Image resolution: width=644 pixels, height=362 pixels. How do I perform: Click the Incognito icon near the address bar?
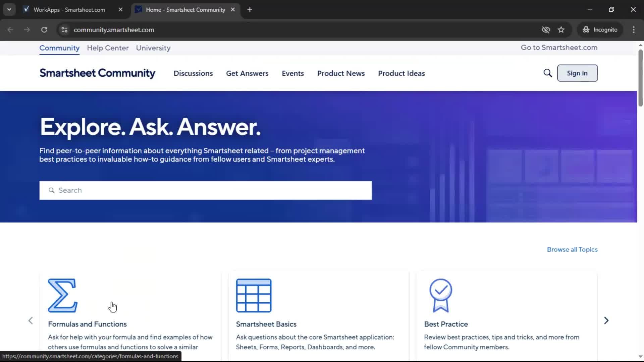coord(586,29)
